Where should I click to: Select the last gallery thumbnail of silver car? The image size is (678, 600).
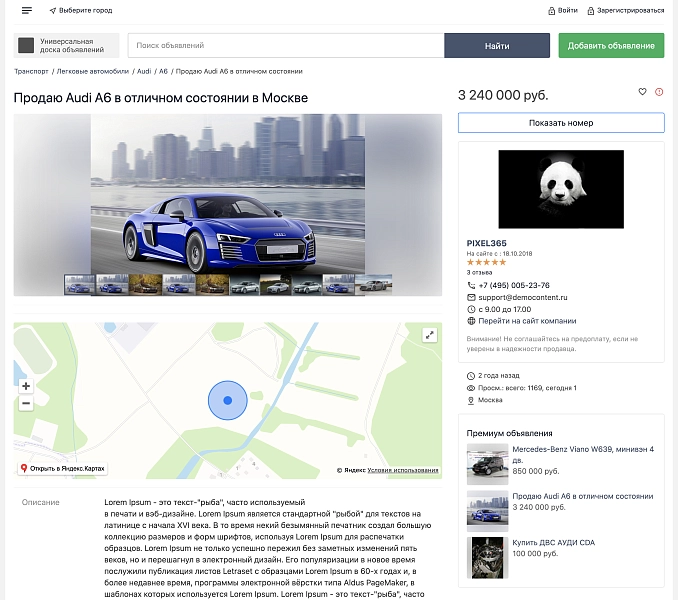(374, 285)
